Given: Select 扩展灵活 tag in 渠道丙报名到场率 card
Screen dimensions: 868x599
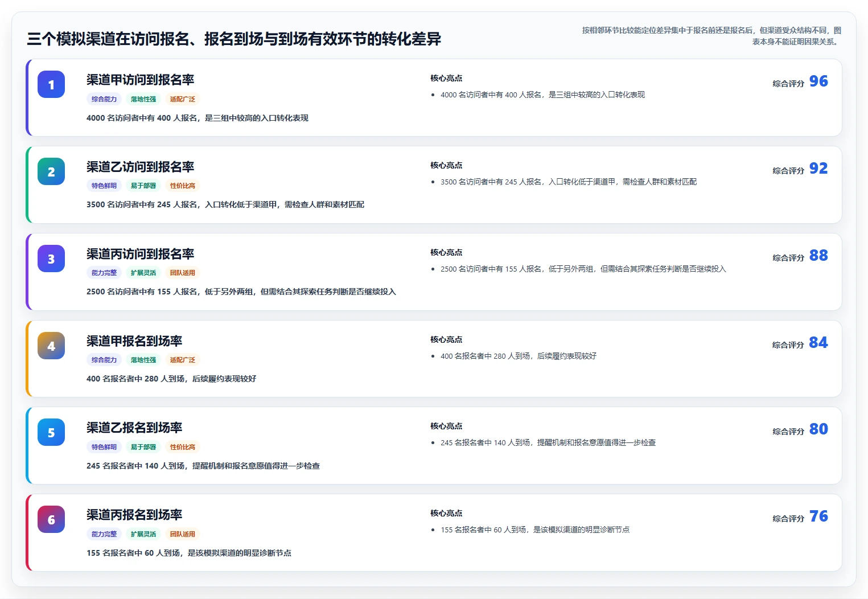Looking at the screenshot, I should [x=143, y=534].
